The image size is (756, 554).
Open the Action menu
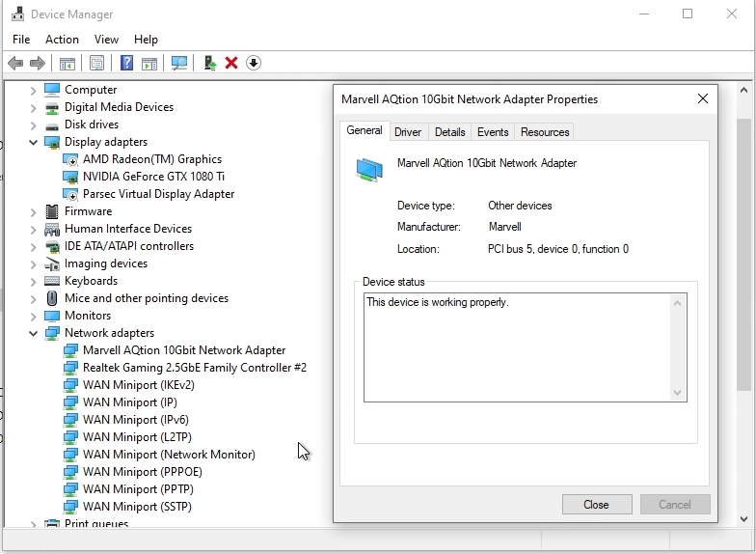[x=62, y=39]
